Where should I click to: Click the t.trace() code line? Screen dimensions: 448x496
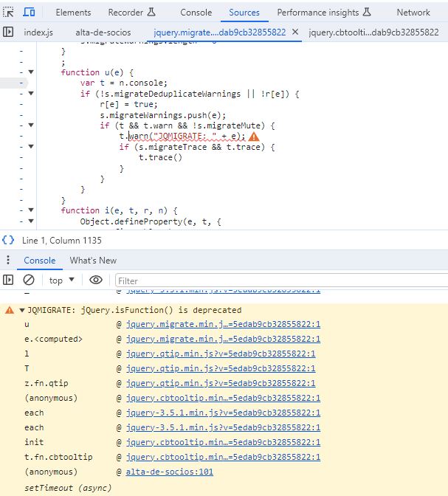coord(160,157)
